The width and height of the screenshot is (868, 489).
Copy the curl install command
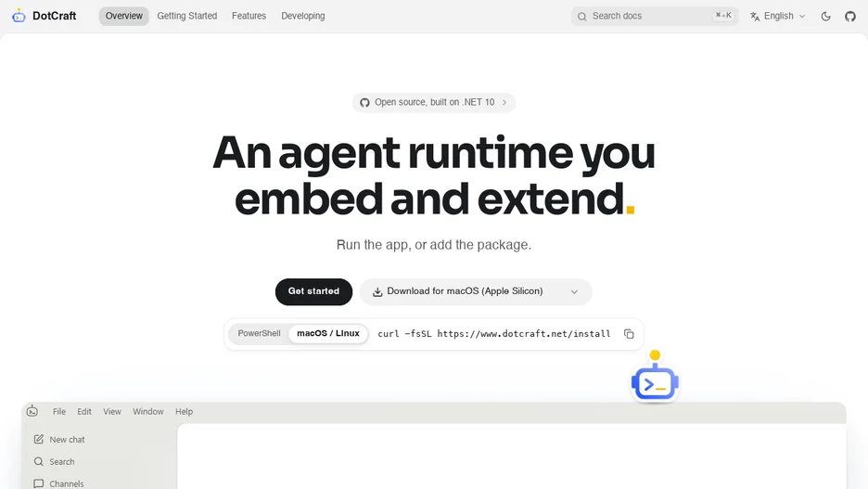coord(629,334)
